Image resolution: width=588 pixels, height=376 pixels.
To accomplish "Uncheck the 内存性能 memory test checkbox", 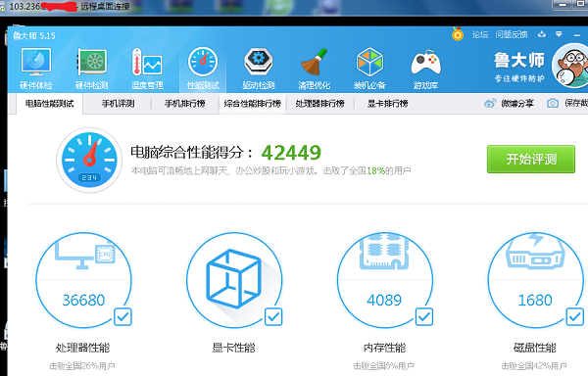I will 424,317.
